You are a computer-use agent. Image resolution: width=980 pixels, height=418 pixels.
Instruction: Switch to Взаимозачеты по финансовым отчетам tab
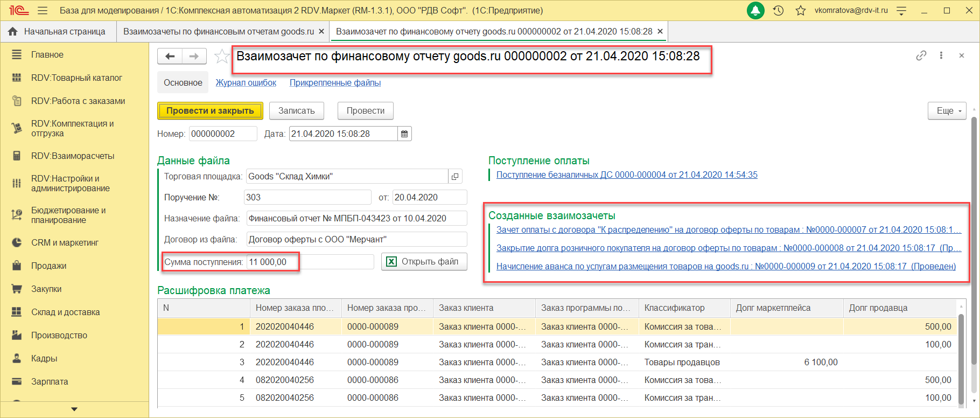click(218, 31)
